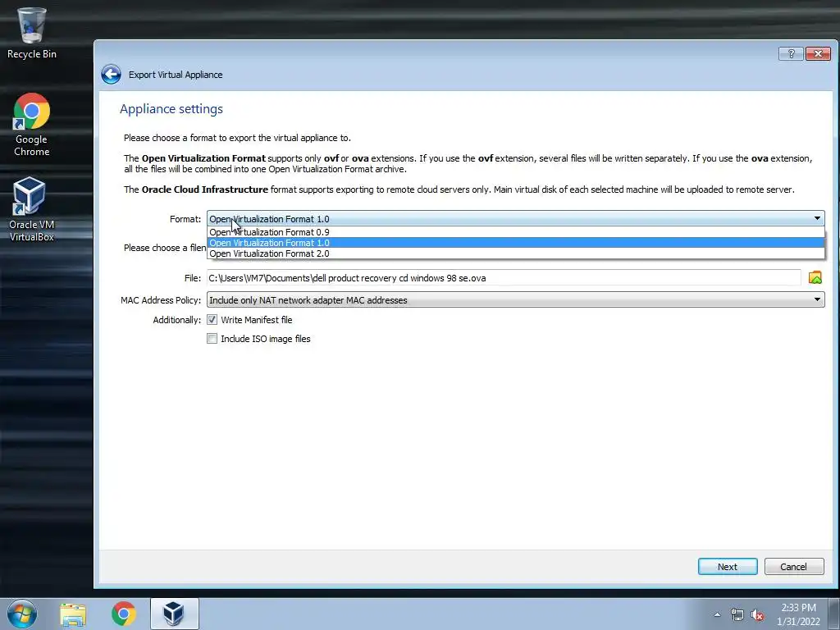Click the help question mark button
Screen dimensions: 840x630
click(791, 53)
